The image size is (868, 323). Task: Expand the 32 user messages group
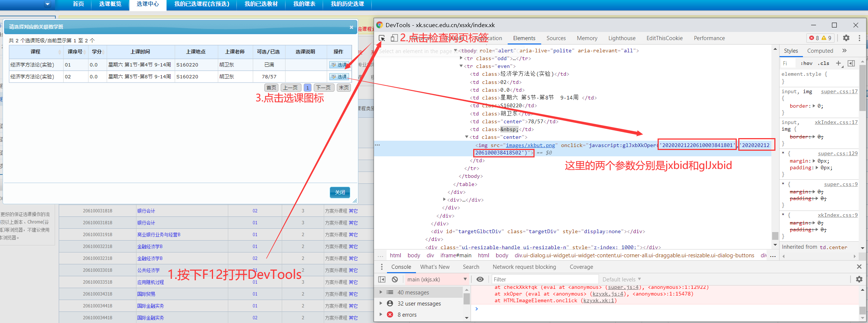point(381,303)
